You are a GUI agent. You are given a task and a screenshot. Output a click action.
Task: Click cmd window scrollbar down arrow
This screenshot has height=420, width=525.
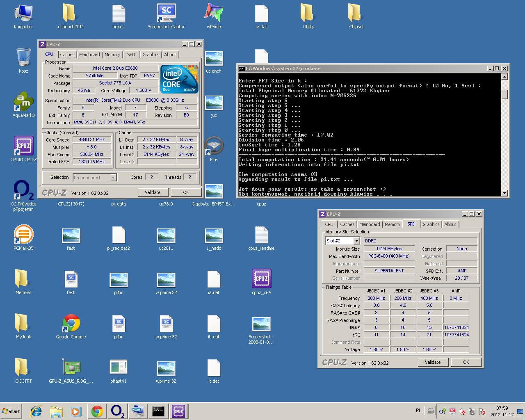[504, 193]
